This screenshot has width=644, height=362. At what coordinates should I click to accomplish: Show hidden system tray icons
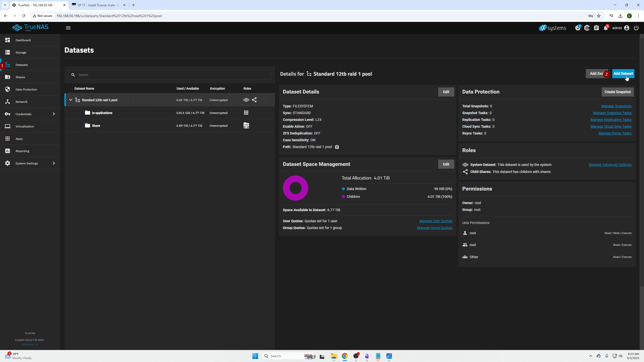[591, 356]
